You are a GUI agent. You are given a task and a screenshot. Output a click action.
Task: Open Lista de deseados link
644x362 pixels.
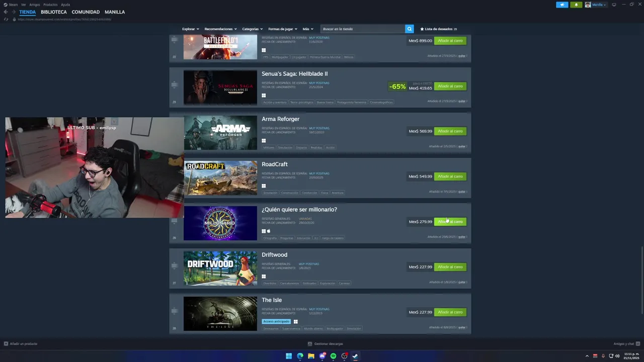(x=439, y=29)
